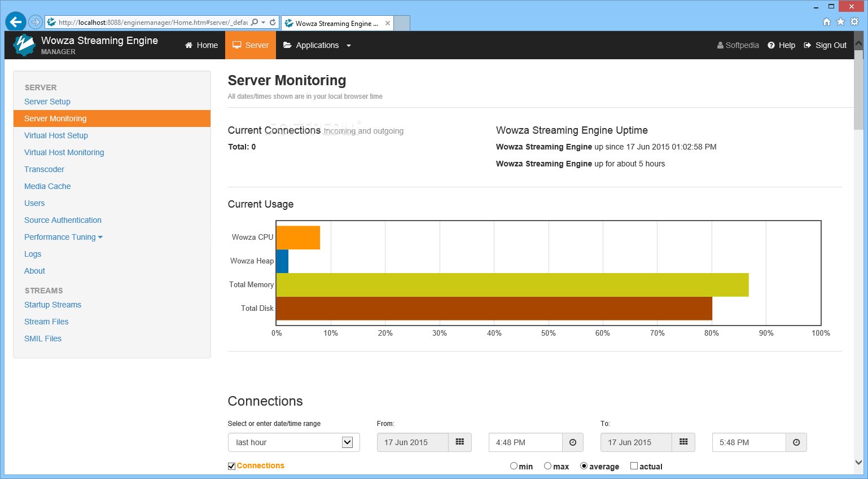The image size is (868, 479).
Task: Click the Server Monitoring page heading
Action: point(287,81)
